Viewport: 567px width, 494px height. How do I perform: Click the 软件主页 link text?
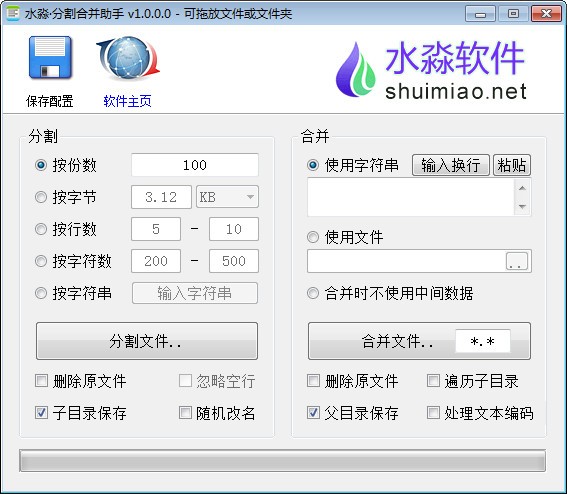(x=127, y=101)
